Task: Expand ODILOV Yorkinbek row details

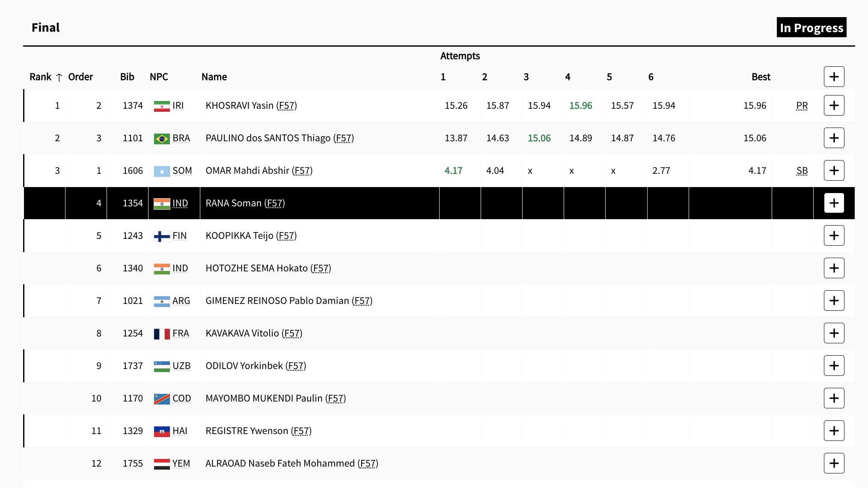Action: coord(834,366)
